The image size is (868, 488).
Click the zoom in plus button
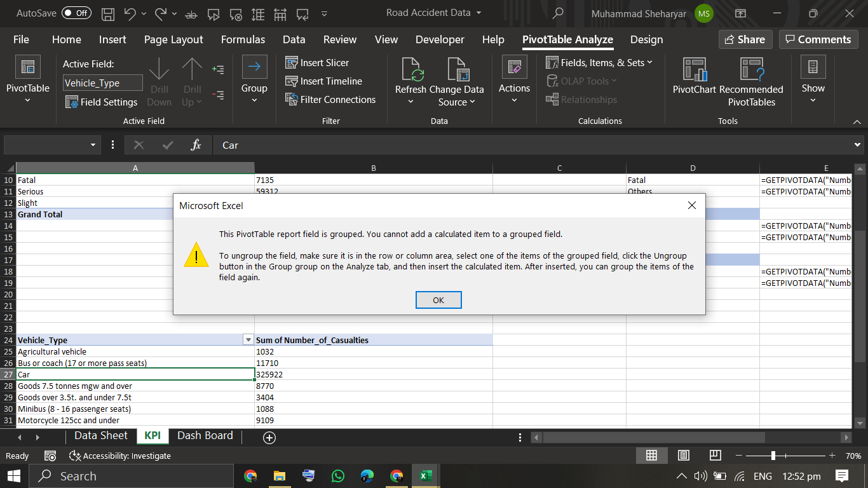point(832,456)
